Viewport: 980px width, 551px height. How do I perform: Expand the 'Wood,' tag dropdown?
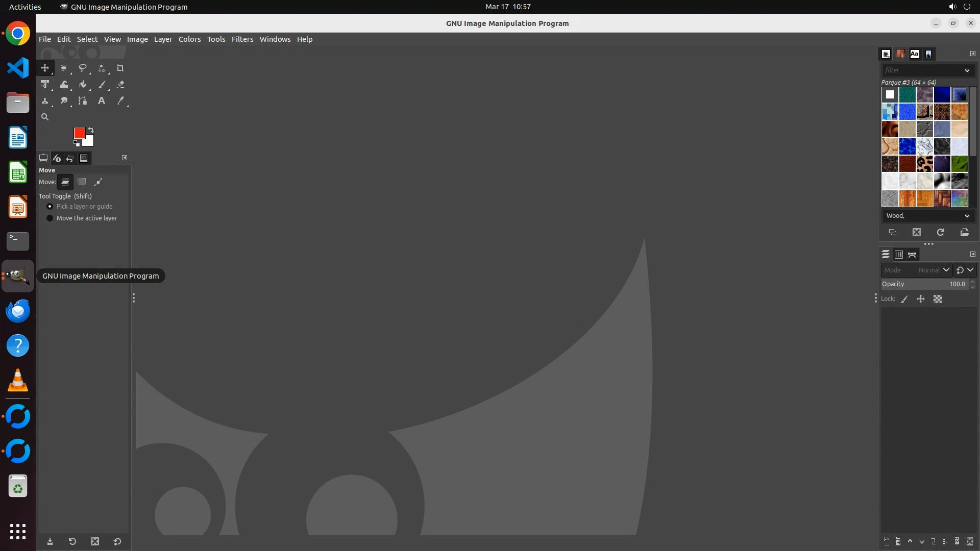pos(967,216)
